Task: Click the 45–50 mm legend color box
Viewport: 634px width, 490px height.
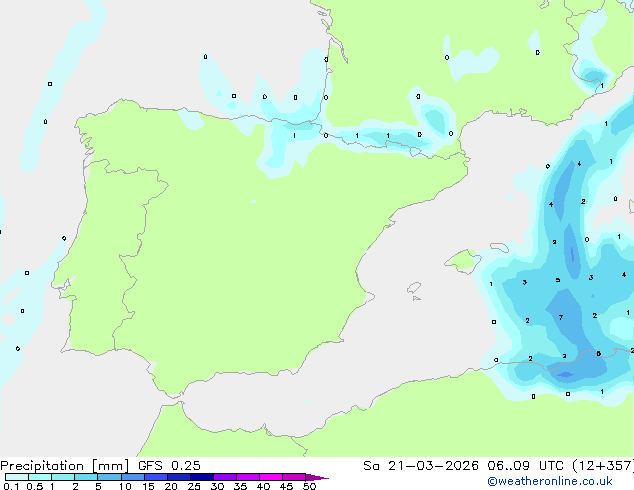Action: click(294, 477)
